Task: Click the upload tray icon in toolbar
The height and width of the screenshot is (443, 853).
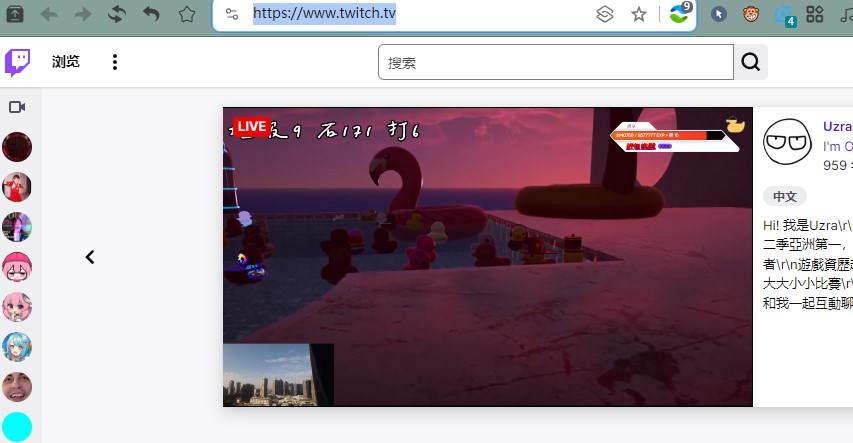Action: [x=15, y=14]
